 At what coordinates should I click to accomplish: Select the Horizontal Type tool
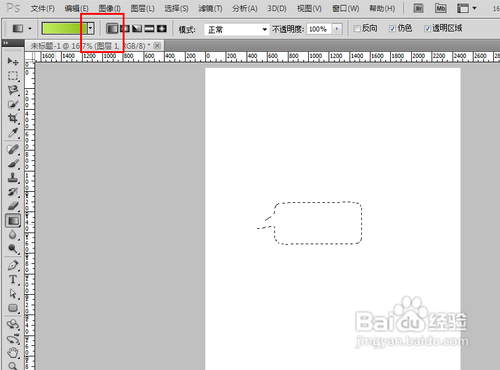tap(13, 280)
